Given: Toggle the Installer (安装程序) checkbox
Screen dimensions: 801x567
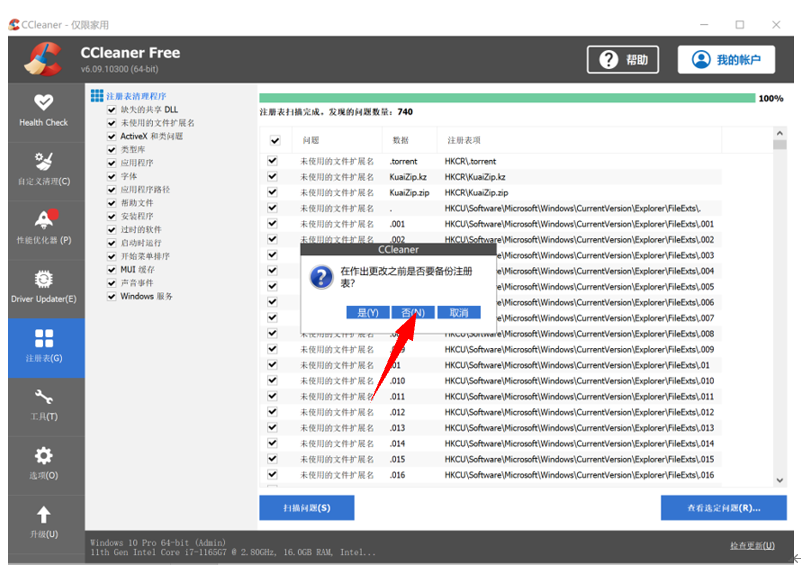Looking at the screenshot, I should pyautogui.click(x=111, y=217).
